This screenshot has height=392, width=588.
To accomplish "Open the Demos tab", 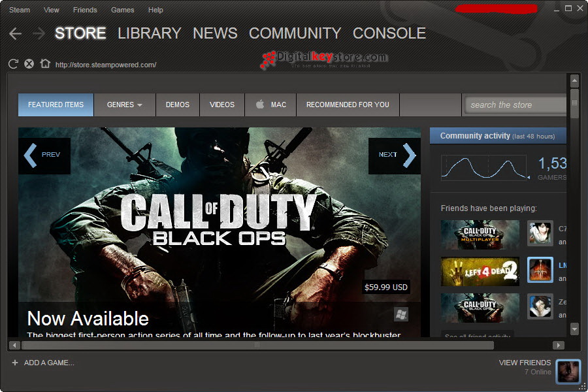I will 178,105.
